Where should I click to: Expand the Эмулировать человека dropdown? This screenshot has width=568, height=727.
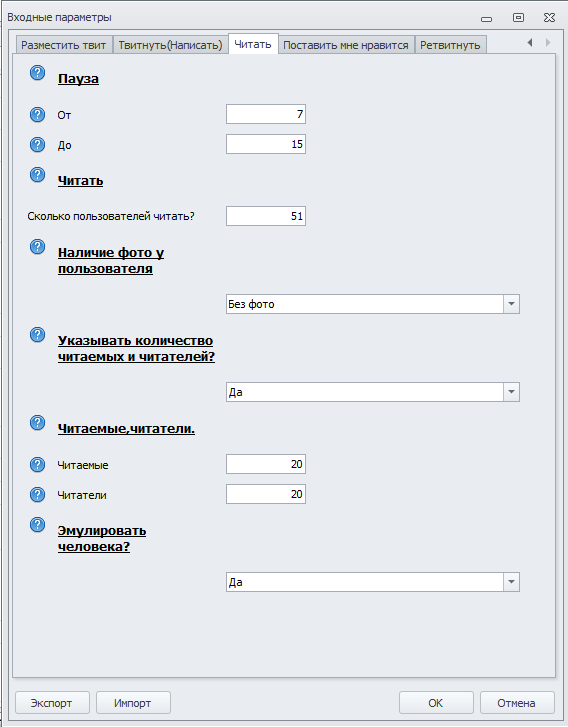pos(511,582)
